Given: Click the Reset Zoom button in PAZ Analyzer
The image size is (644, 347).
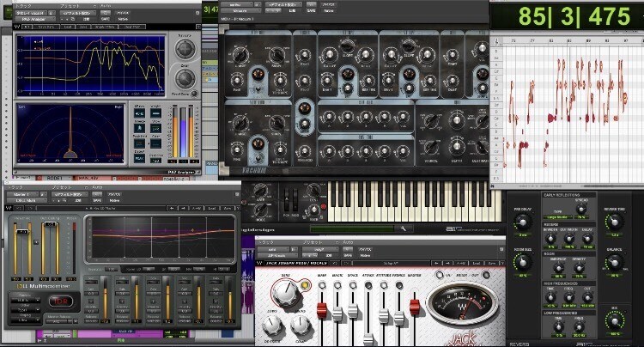Looking at the screenshot, I should coord(194,94).
